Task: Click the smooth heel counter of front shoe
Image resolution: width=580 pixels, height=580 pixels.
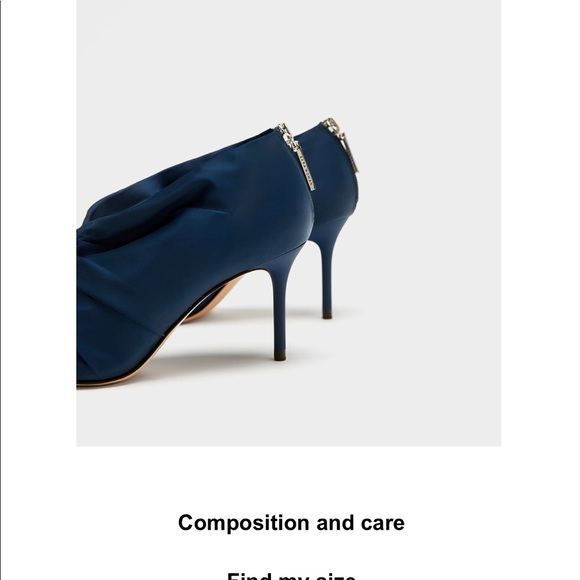Action: coord(274,207)
